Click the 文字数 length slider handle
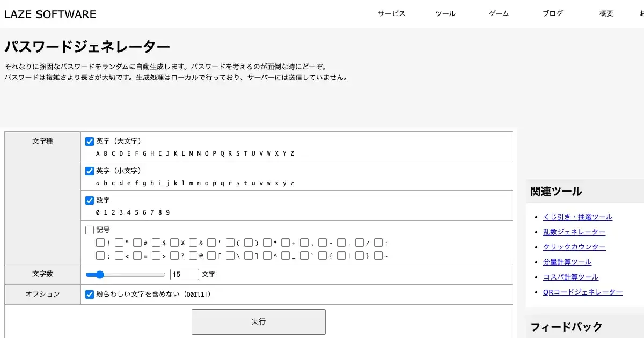The width and height of the screenshot is (644, 338). pos(99,275)
